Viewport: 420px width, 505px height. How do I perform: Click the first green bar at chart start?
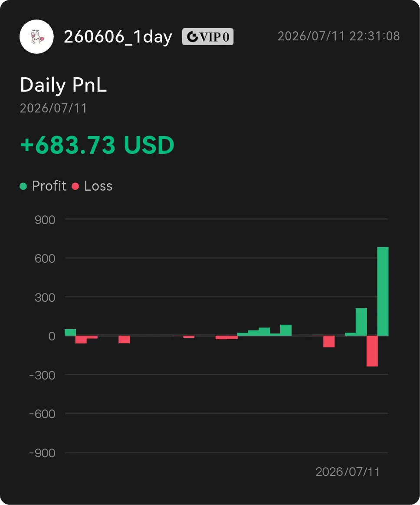point(70,332)
